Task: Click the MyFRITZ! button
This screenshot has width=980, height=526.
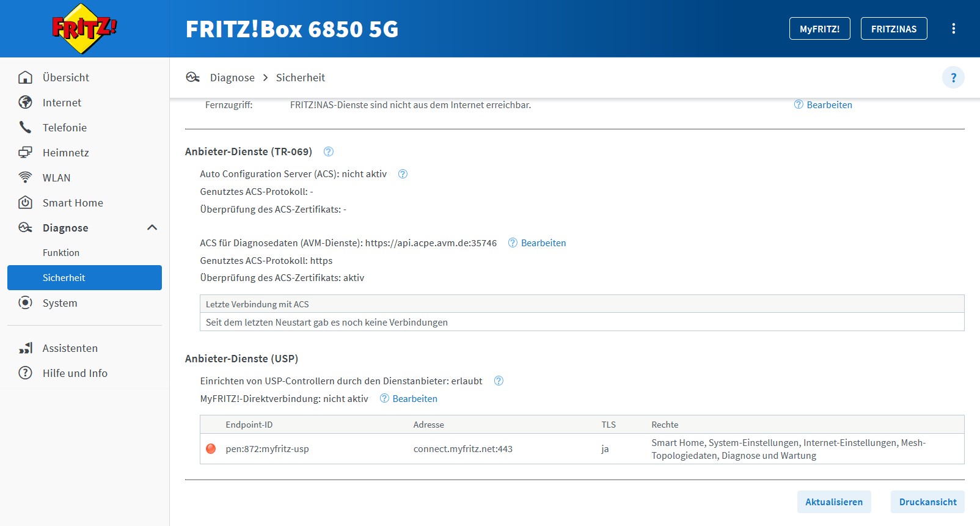Action: click(x=819, y=29)
